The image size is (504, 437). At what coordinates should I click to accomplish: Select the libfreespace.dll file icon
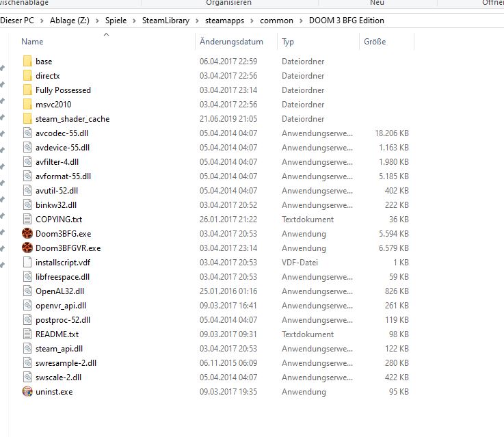click(27, 277)
